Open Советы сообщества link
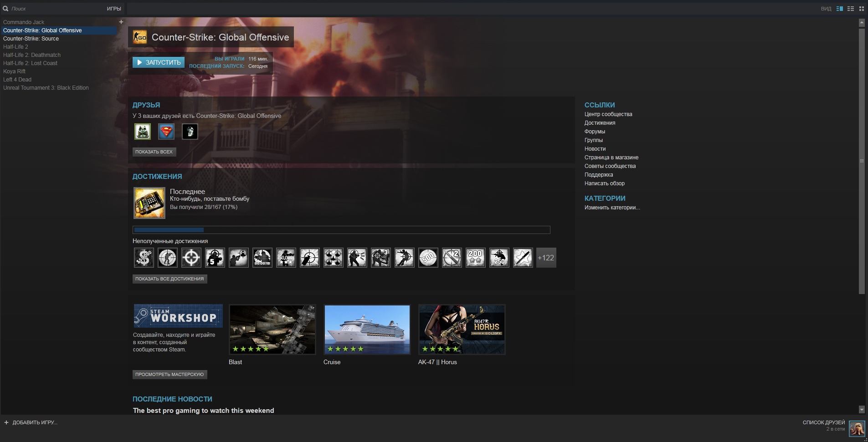868x442 pixels. coord(610,166)
